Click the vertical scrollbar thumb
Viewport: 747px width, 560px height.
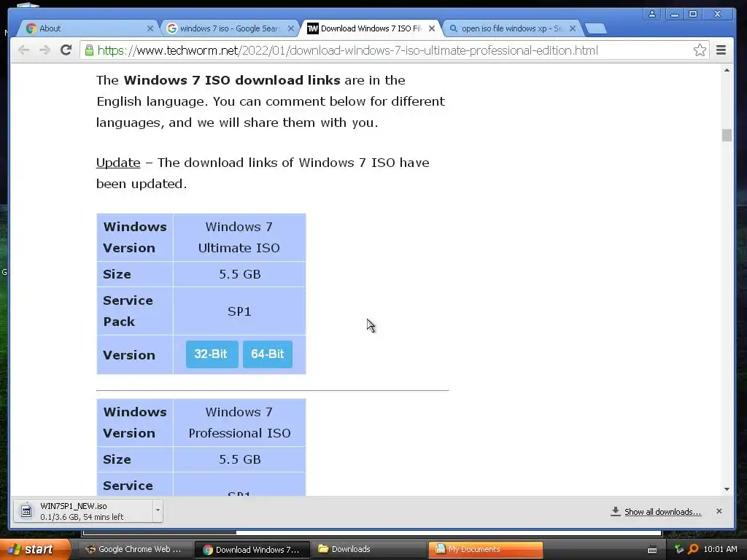pyautogui.click(x=727, y=135)
